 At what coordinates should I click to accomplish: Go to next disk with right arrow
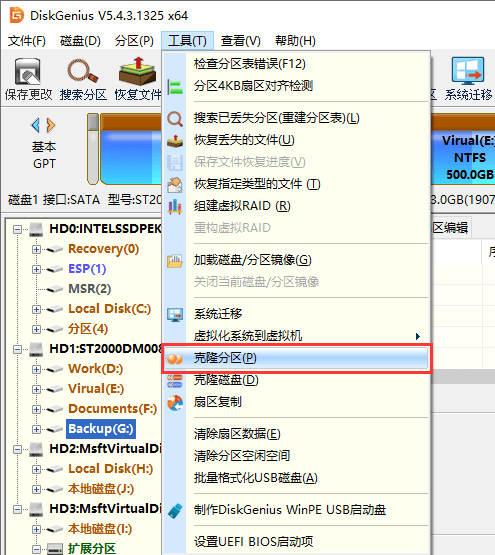click(51, 125)
